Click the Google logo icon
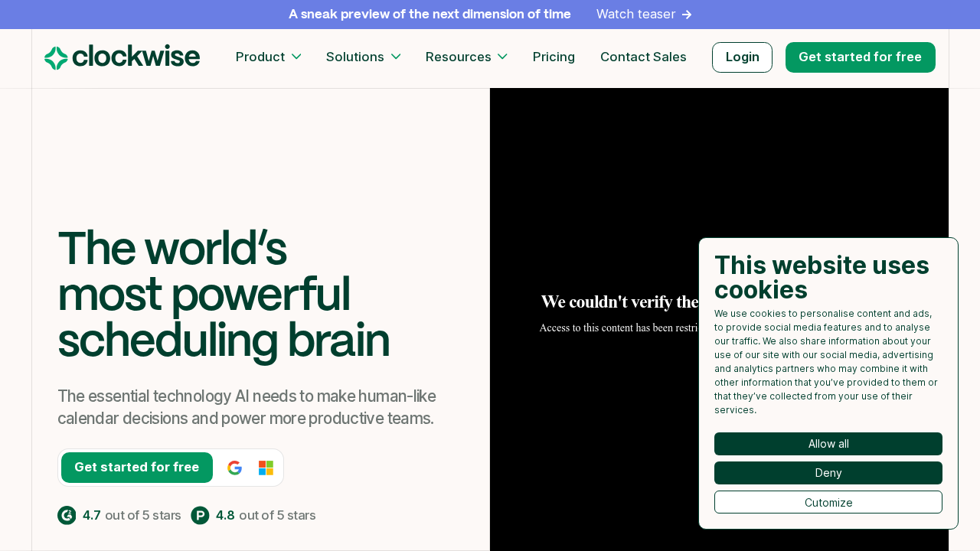This screenshot has width=980, height=551. tap(235, 468)
